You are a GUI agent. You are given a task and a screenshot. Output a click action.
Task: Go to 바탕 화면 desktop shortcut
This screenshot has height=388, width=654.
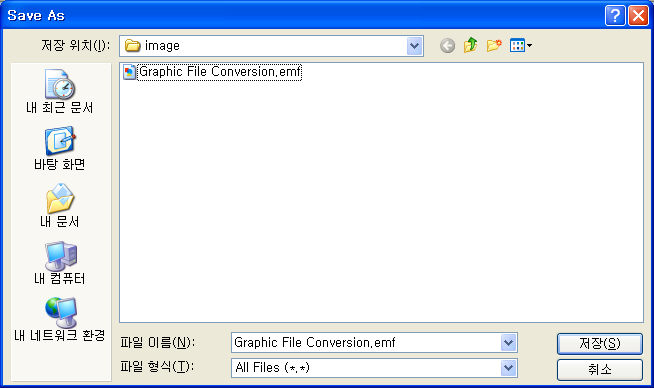click(60, 149)
